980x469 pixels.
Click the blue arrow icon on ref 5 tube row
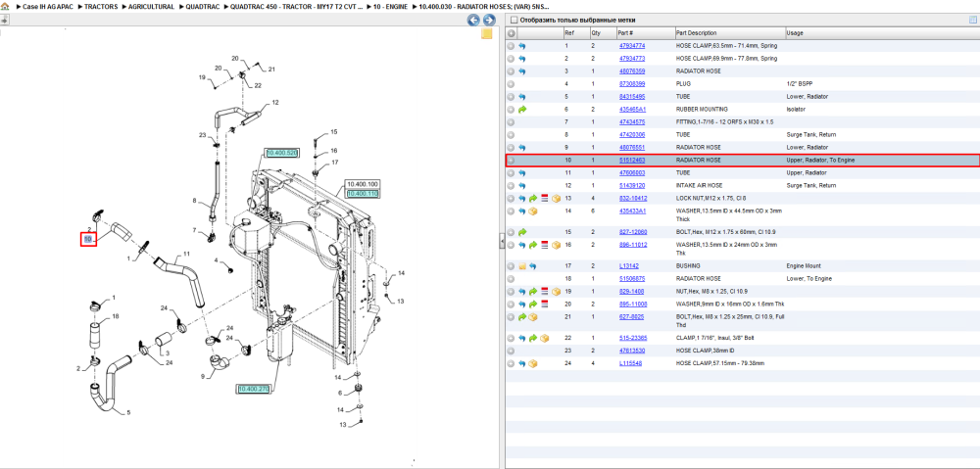[522, 97]
